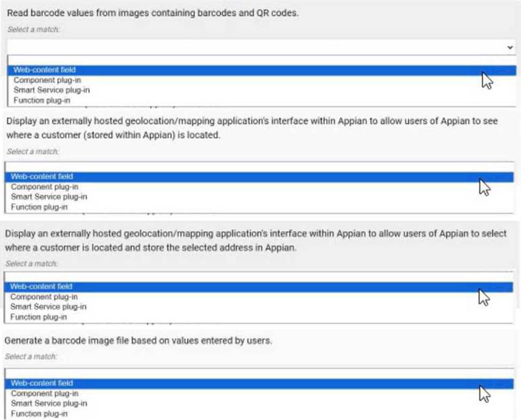Open the barcode-reading question's select box
521x420 pixels.
[x=262, y=47]
